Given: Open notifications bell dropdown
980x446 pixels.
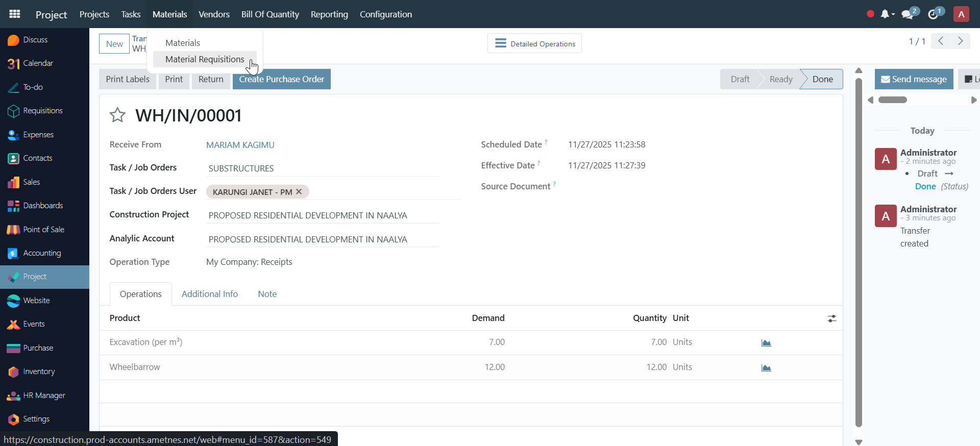Looking at the screenshot, I should 886,14.
